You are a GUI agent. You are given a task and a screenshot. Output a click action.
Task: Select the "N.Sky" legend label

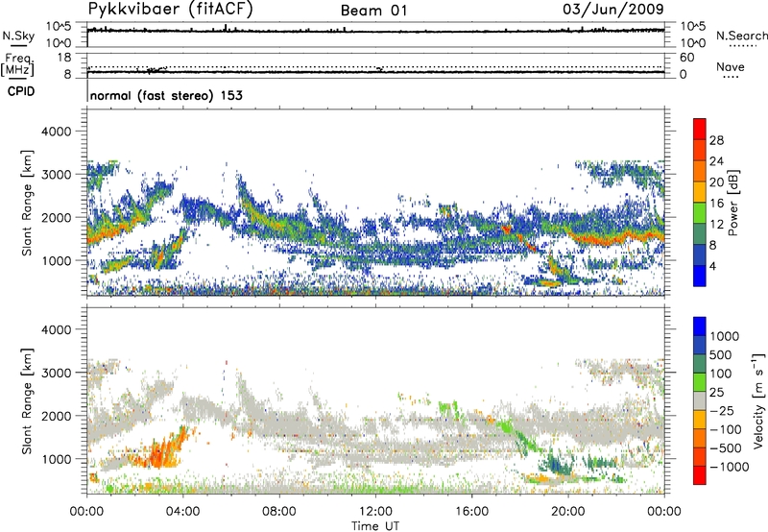tap(18, 36)
